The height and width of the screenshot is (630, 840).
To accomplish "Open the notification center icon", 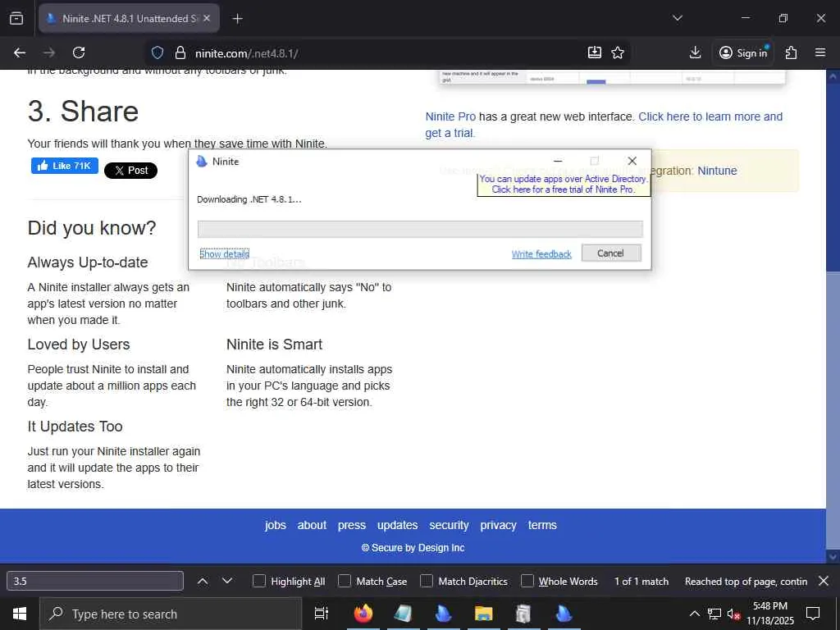I will [813, 614].
